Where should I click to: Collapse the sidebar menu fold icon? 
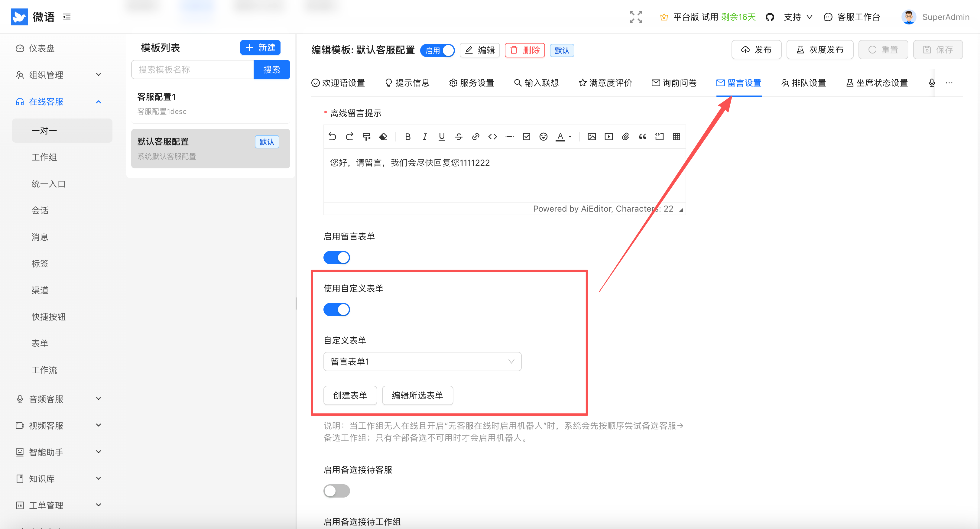(x=67, y=17)
